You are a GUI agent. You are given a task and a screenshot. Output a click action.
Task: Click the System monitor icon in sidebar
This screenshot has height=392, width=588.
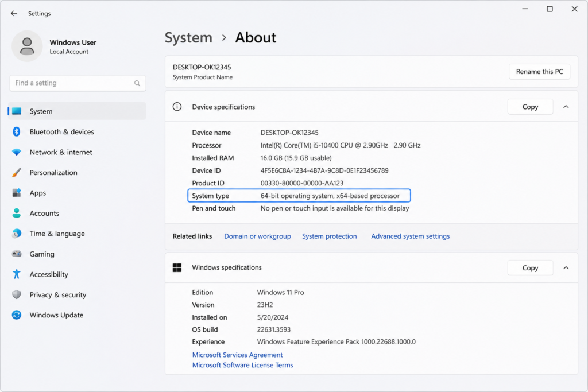click(17, 111)
